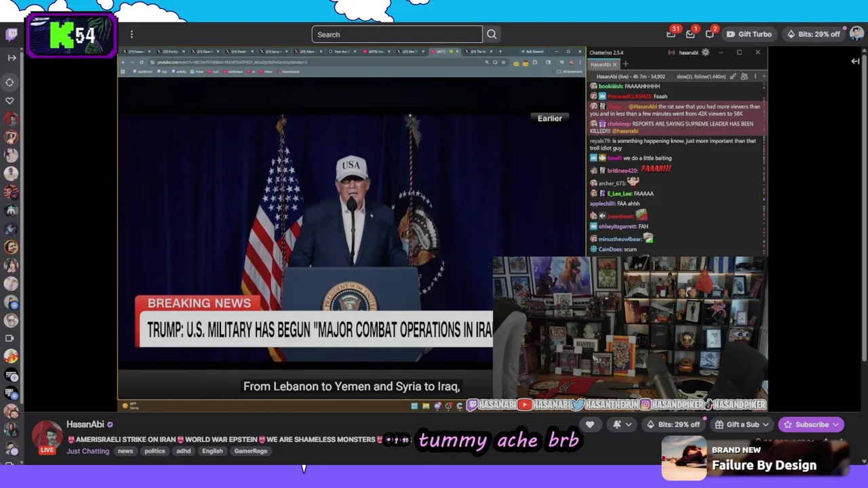This screenshot has height=488, width=868.
Task: Click the dashboard bookmark in stream browser
Action: [x=143, y=71]
